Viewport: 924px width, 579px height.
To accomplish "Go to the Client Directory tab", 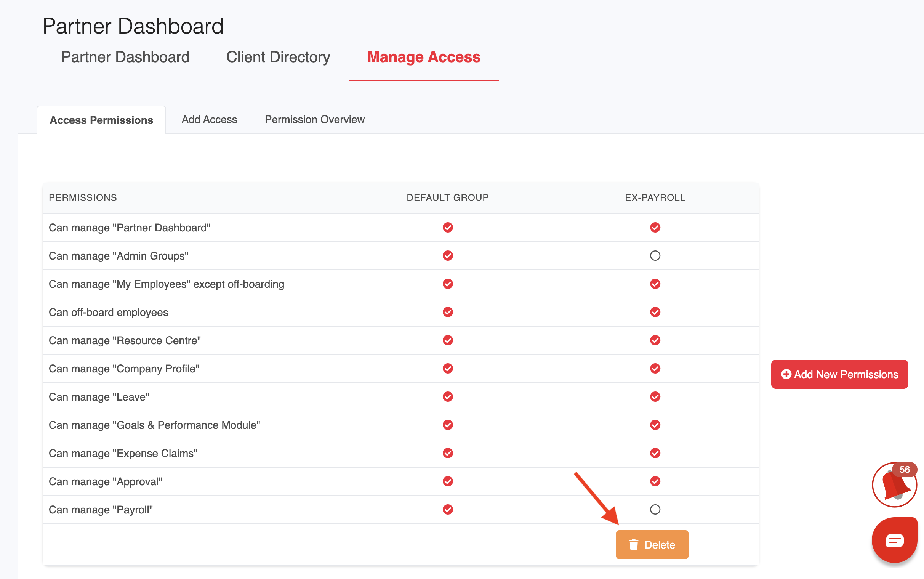I will 278,57.
